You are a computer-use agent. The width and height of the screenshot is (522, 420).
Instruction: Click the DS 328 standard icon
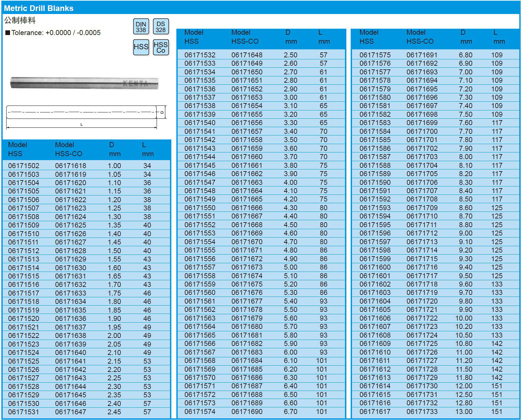tap(161, 27)
